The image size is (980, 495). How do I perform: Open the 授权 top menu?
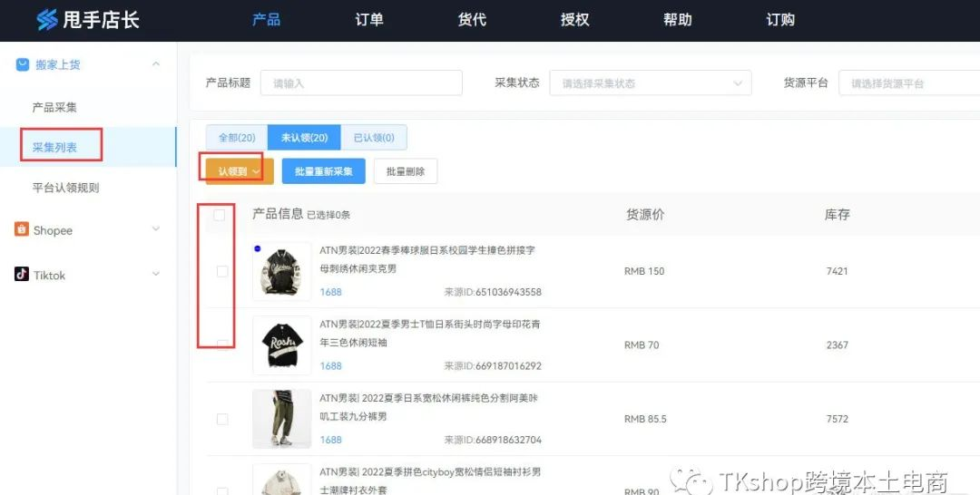575,20
